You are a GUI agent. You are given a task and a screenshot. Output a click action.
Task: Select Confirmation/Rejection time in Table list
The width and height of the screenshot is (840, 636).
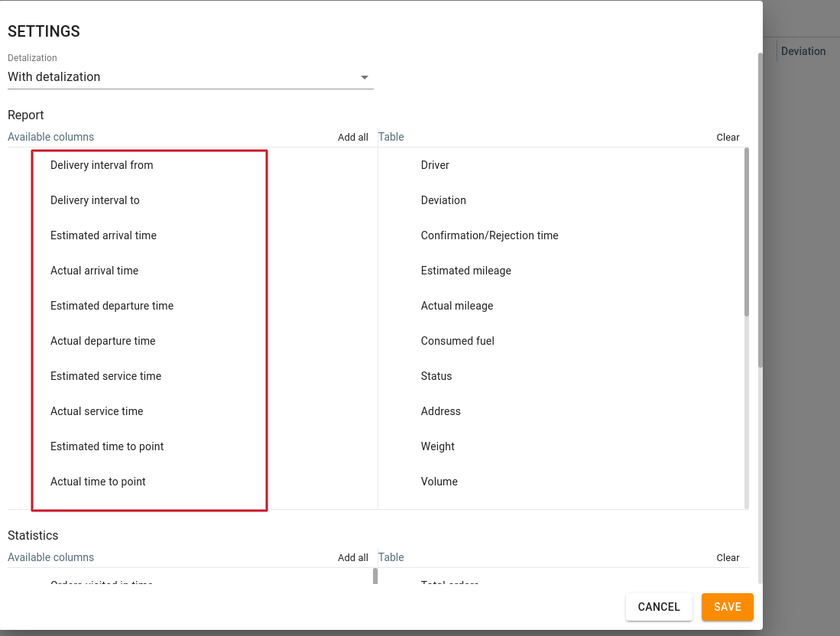click(x=489, y=235)
